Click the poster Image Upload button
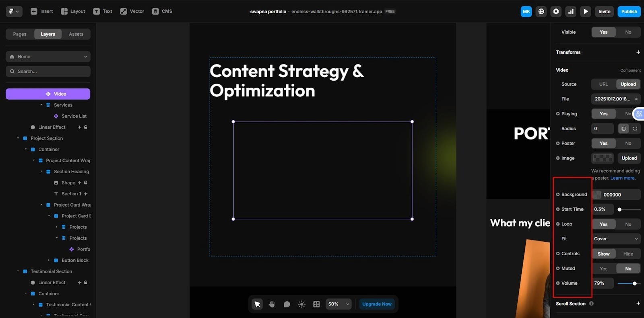644x318 pixels. 629,158
